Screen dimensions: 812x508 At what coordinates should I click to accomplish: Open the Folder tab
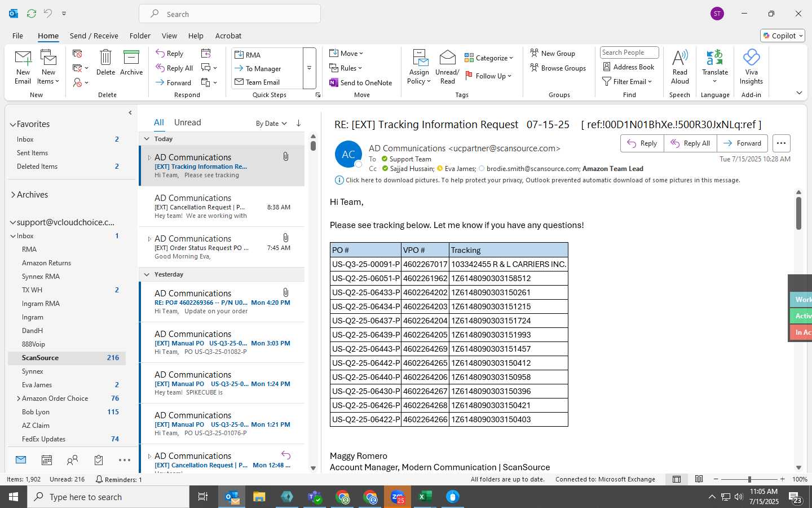point(140,36)
